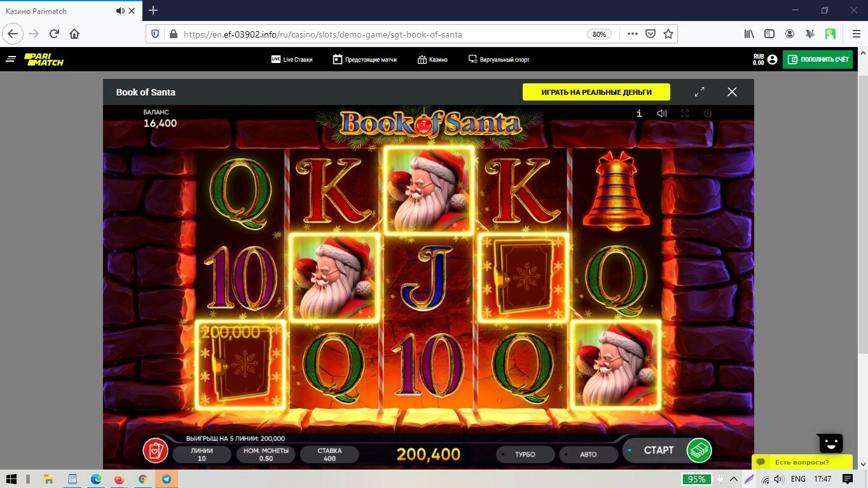Open the chat bot face icon
The width and height of the screenshot is (868, 488).
click(830, 443)
